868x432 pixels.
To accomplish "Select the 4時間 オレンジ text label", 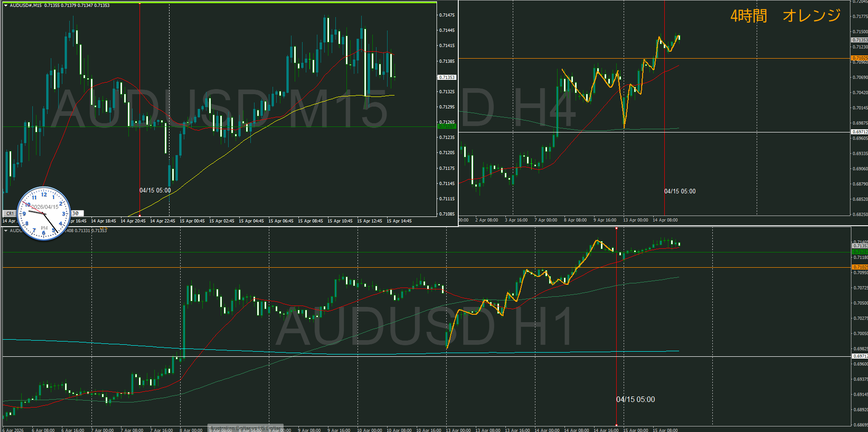I will 785,16.
